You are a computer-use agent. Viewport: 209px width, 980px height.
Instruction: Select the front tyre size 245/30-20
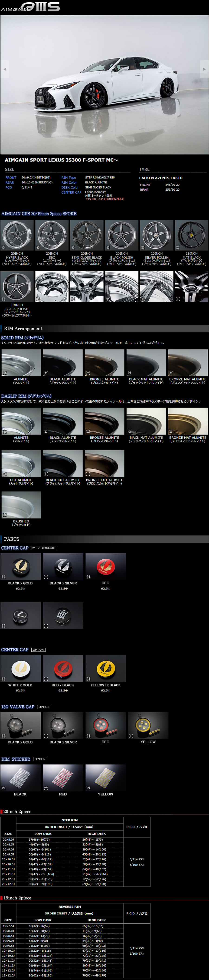[172, 185]
